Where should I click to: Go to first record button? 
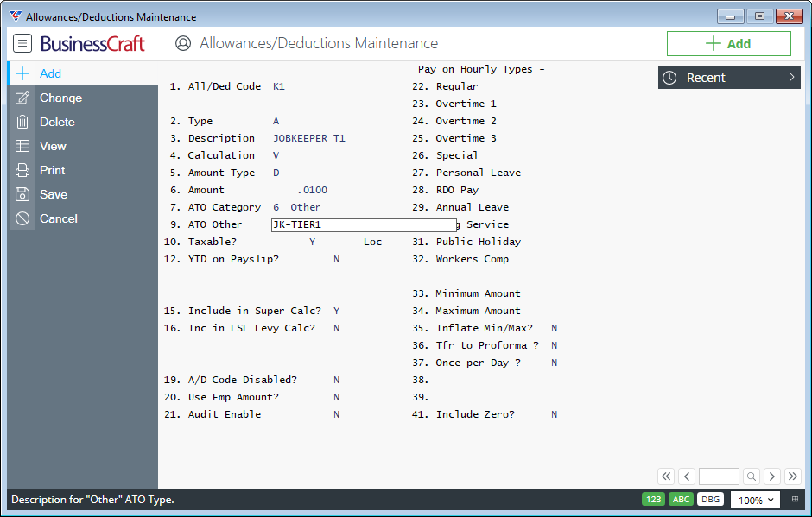click(x=666, y=476)
